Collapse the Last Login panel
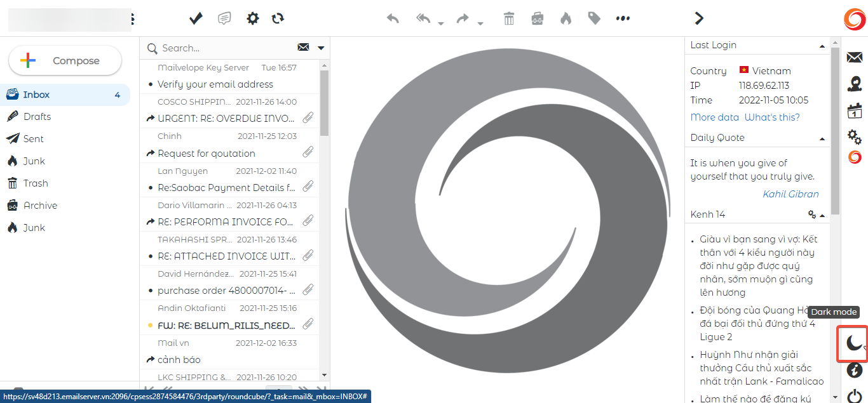This screenshot has height=403, width=868. pyautogui.click(x=822, y=46)
